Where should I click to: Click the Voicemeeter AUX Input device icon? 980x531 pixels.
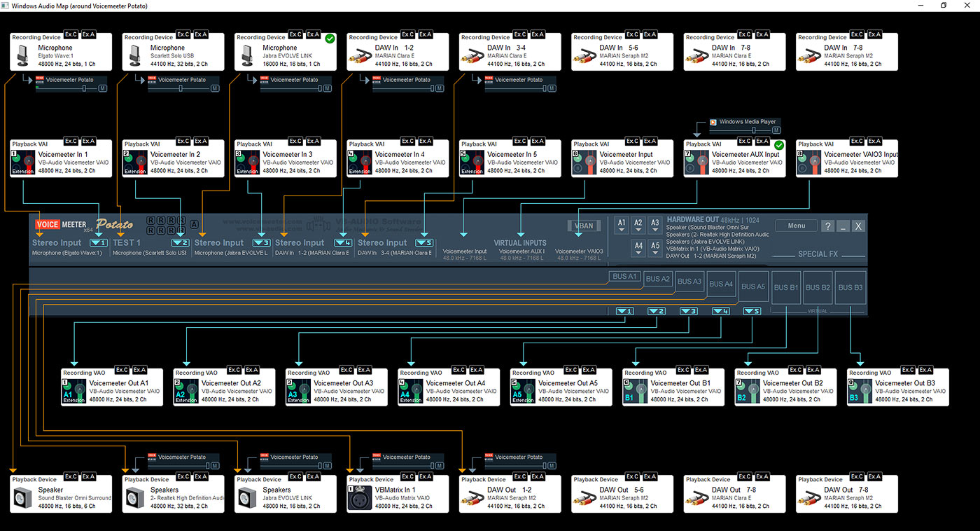(697, 162)
